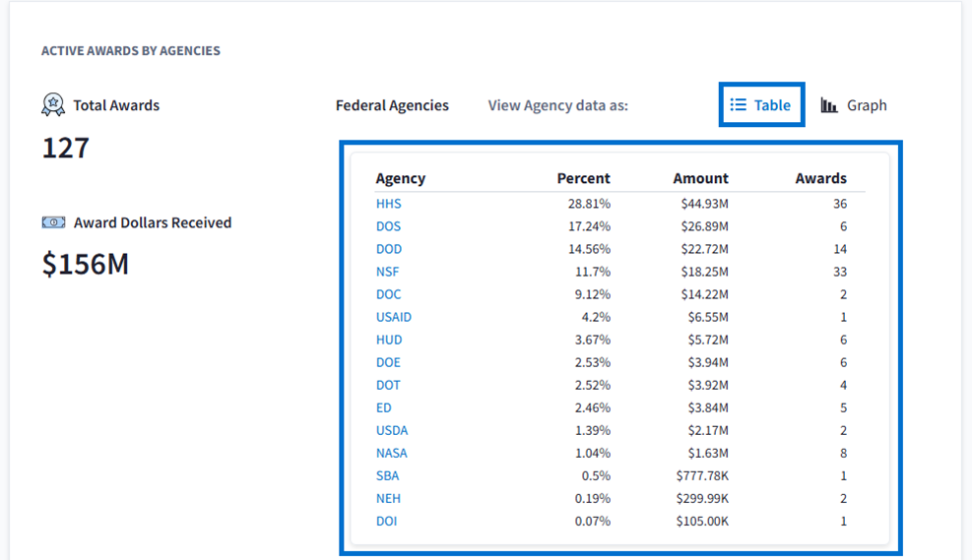Click the bar chart icon beside Graph
Image resolution: width=972 pixels, height=560 pixels.
coord(829,105)
